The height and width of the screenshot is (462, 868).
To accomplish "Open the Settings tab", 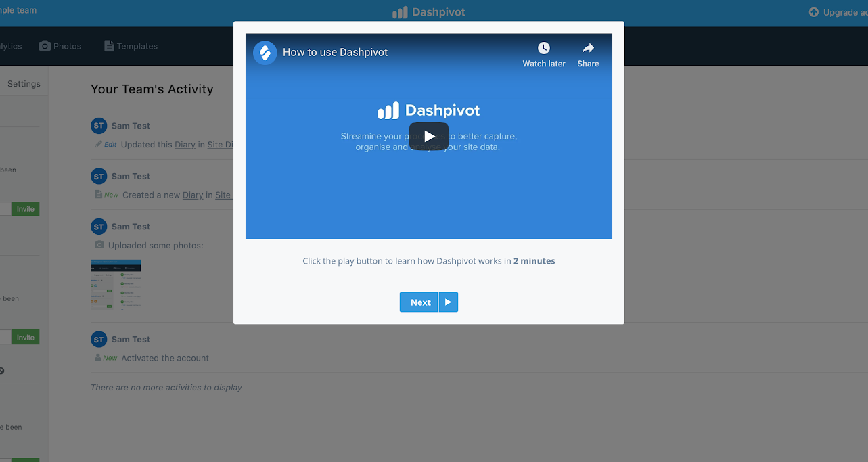I will click(24, 83).
